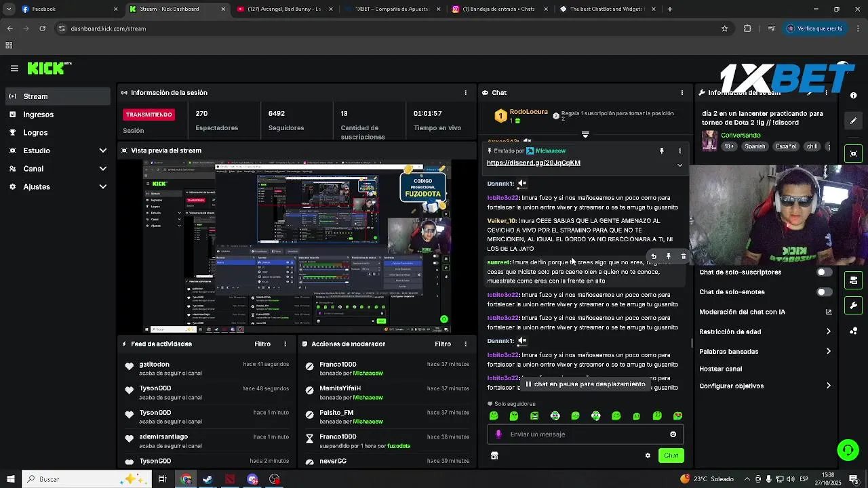
Task: Open the discord.gg/29JqCqKM link
Action: (533, 163)
